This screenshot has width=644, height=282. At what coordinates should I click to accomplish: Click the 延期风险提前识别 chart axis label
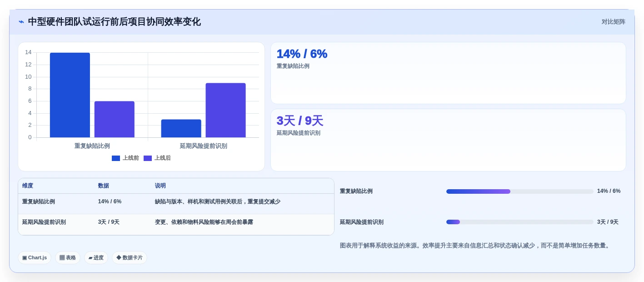point(204,146)
